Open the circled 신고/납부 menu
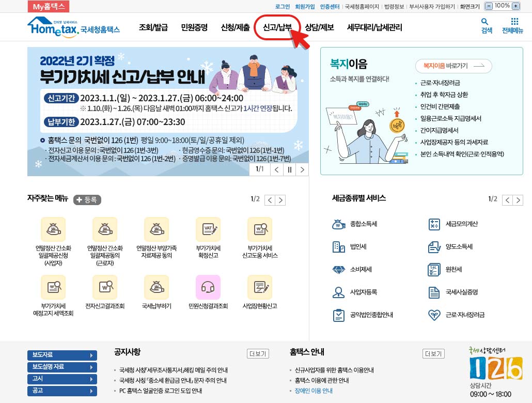Viewport: 532px width, 403px height. (276, 26)
